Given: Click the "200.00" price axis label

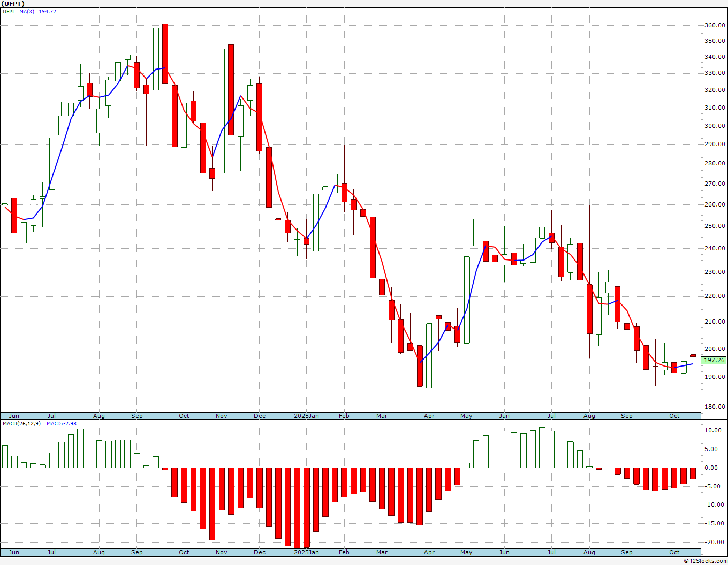Looking at the screenshot, I should pyautogui.click(x=715, y=348).
